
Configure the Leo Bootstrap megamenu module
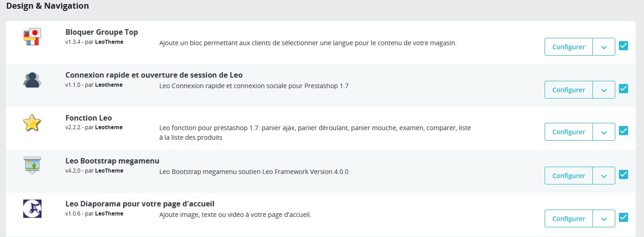coord(568,176)
